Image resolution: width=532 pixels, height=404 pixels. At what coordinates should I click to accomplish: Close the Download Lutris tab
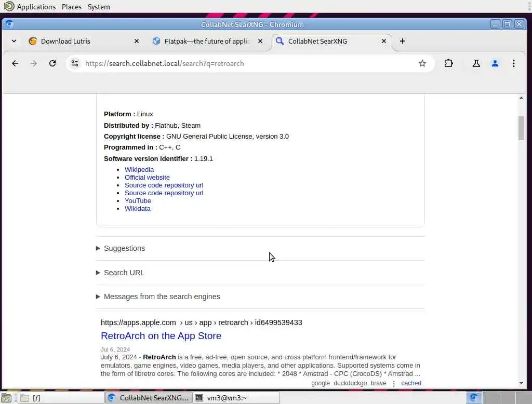tap(137, 41)
